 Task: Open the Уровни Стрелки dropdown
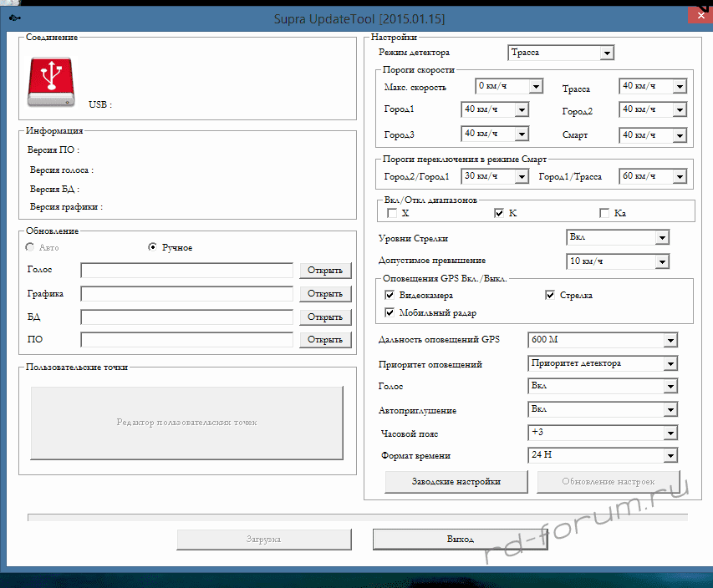tap(618, 237)
